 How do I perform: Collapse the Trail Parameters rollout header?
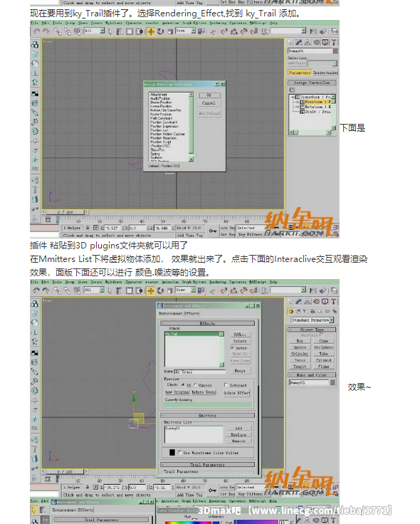point(207,464)
